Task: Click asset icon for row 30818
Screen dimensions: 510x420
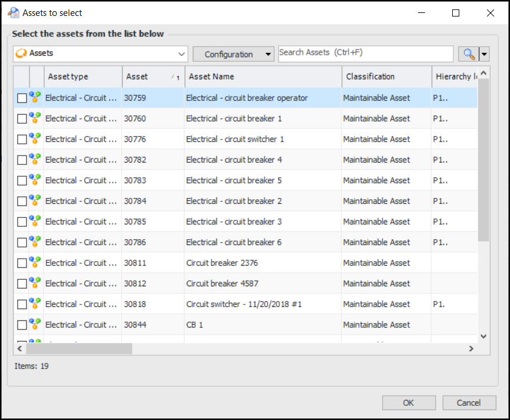Action: [35, 304]
